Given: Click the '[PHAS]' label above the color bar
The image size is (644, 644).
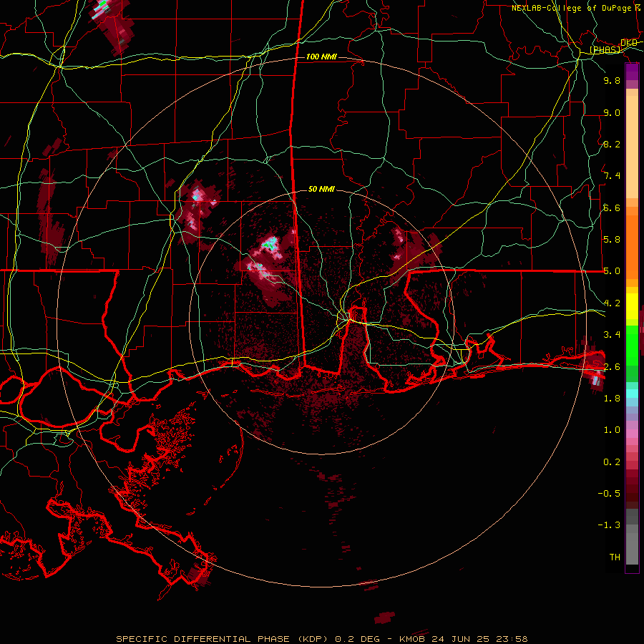Looking at the screenshot, I should (x=605, y=49).
